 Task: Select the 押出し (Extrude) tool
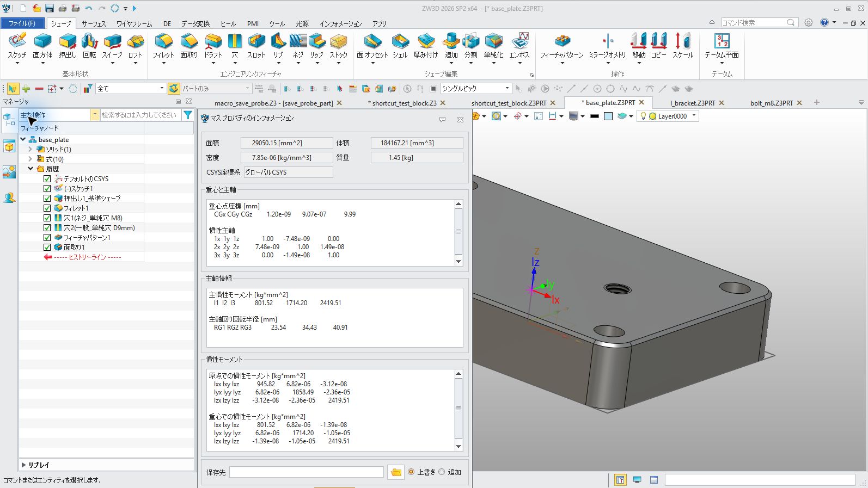pyautogui.click(x=68, y=46)
